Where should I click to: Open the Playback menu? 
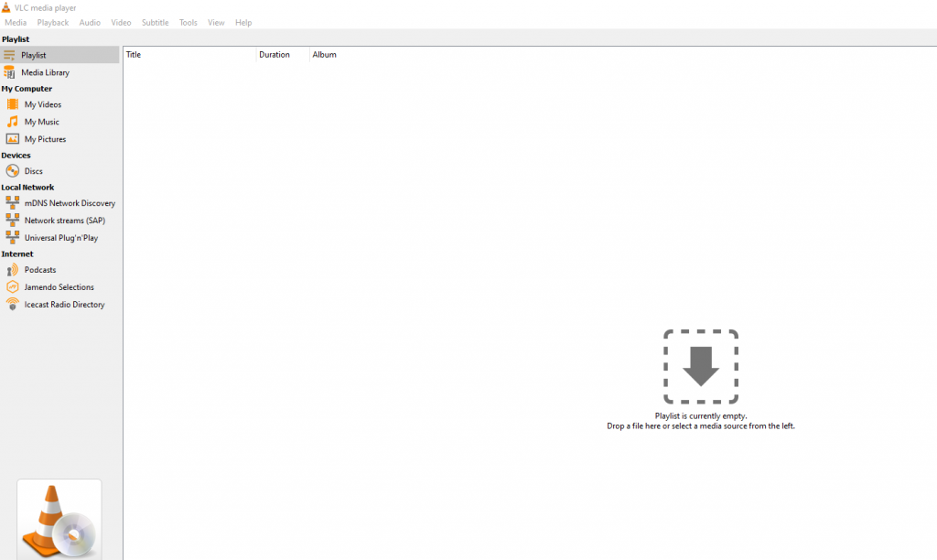coord(53,22)
